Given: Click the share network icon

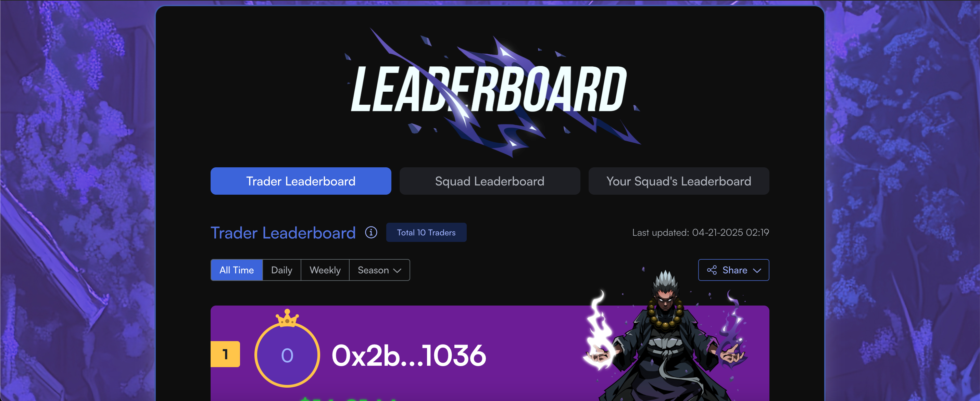Looking at the screenshot, I should pos(712,270).
